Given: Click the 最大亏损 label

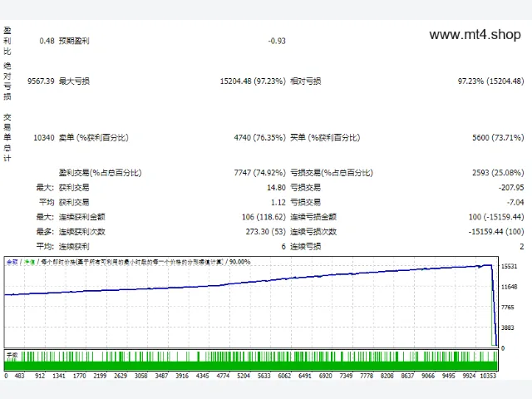Looking at the screenshot, I should click(74, 81).
